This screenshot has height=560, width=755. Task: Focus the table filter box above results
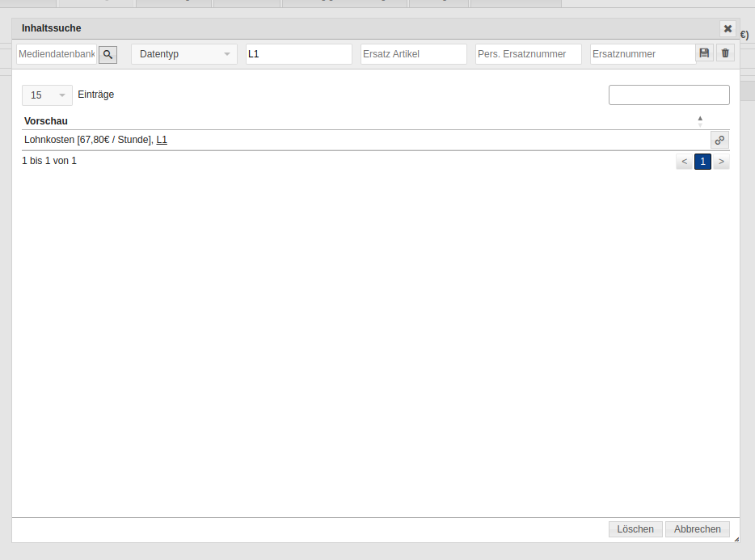point(669,95)
